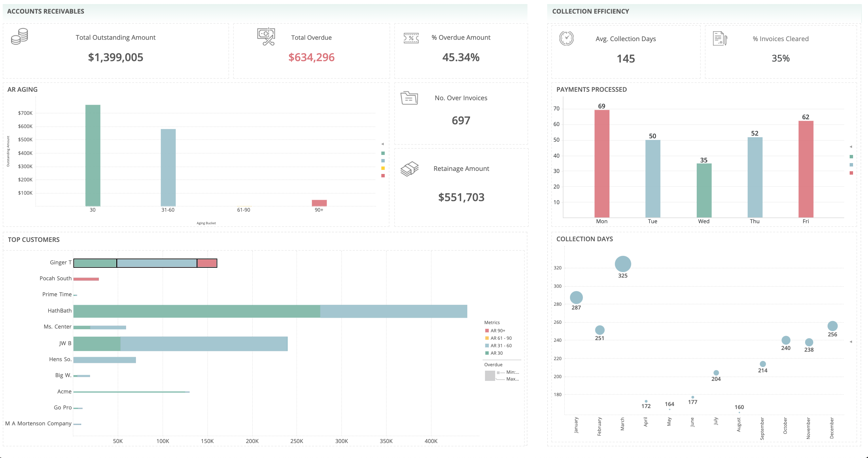The width and height of the screenshot is (868, 458).
Task: Click the Retainage Amount value $551,703
Action: click(461, 197)
